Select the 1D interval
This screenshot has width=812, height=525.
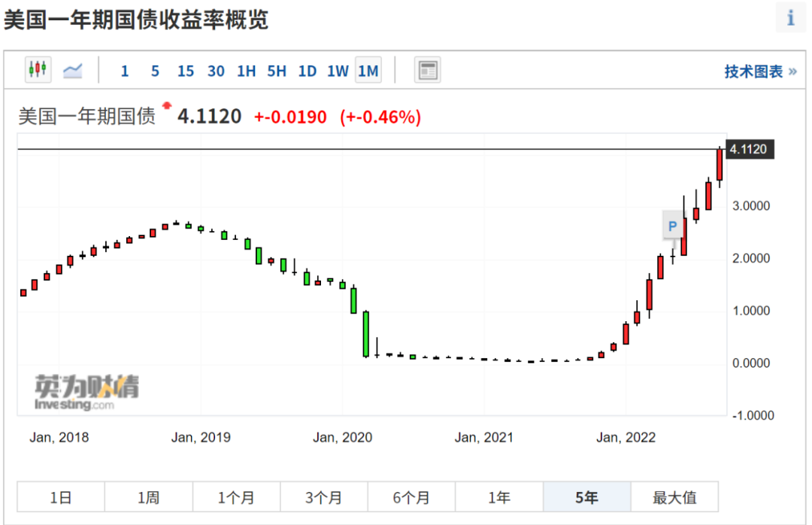point(307,71)
